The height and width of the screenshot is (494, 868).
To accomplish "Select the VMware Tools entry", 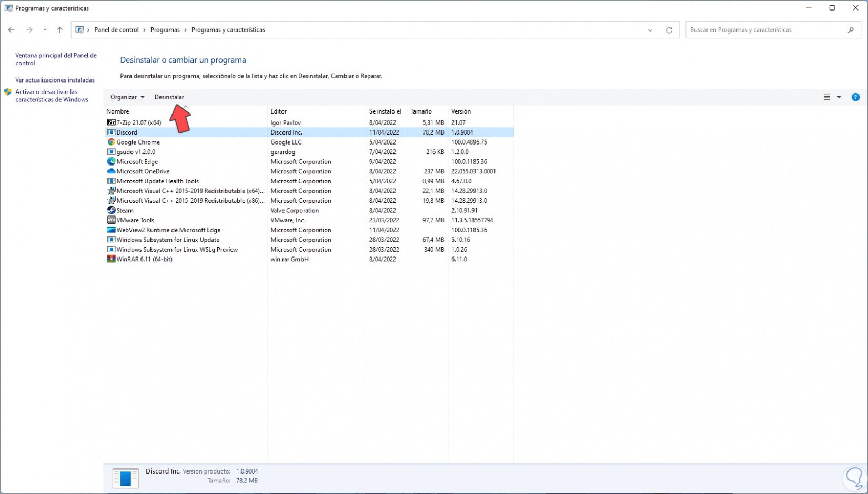I will click(135, 220).
